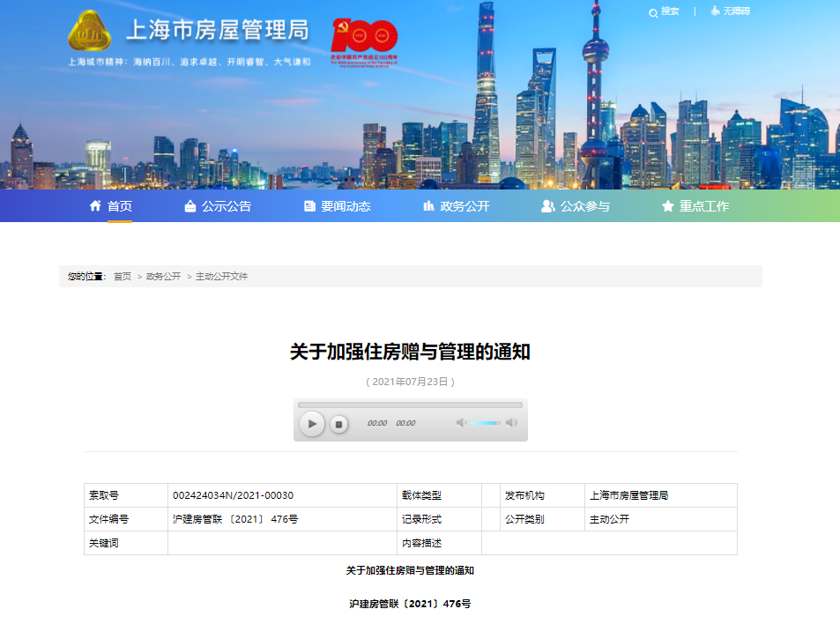Image resolution: width=840 pixels, height=624 pixels.
Task: Click the magnifier search icon
Action: coord(653,12)
